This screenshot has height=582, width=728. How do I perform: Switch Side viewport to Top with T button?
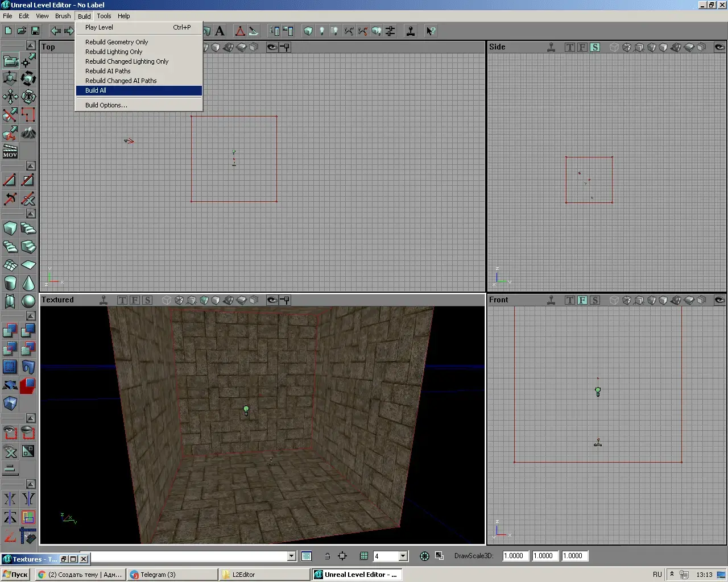click(570, 47)
